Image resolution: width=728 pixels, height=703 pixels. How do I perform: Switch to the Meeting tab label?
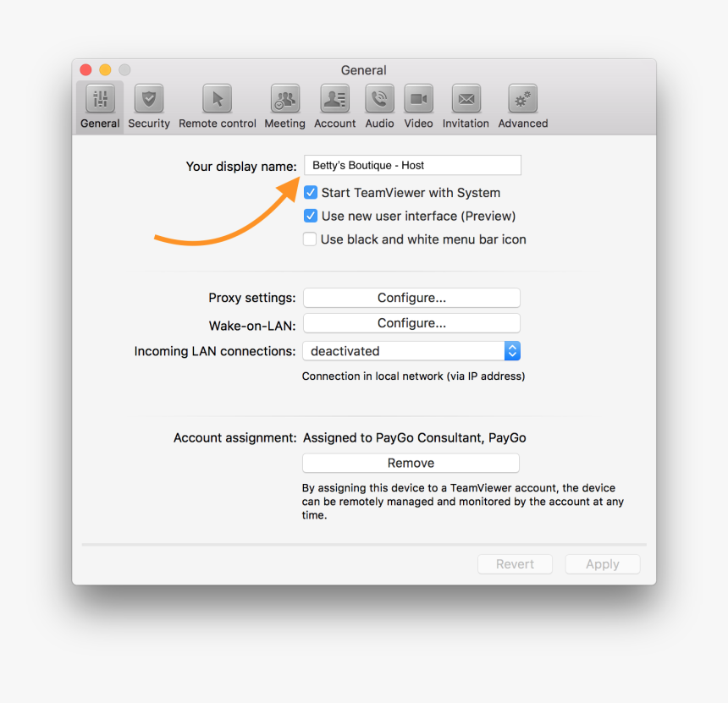tap(285, 124)
